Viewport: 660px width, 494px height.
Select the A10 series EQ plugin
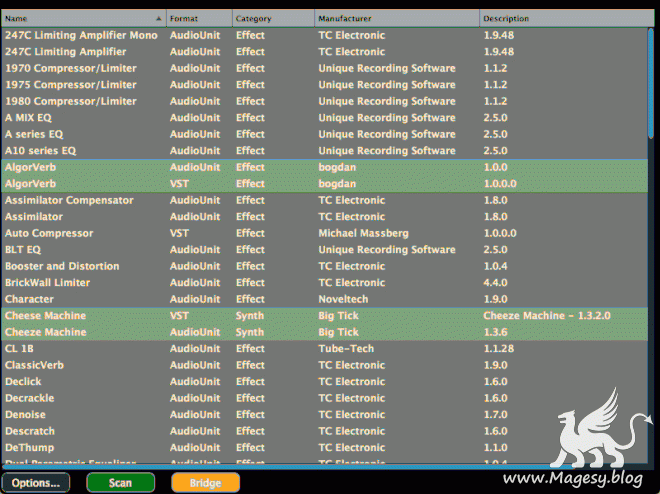pyautogui.click(x=325, y=151)
